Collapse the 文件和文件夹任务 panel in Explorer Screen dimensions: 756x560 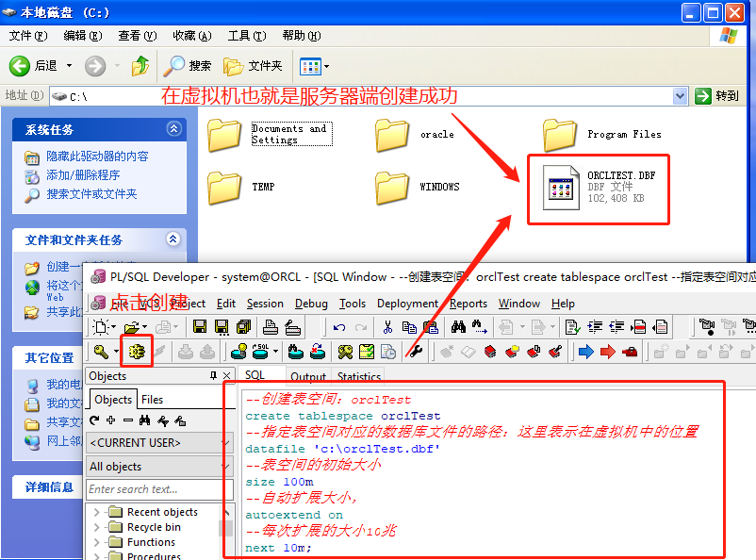173,239
